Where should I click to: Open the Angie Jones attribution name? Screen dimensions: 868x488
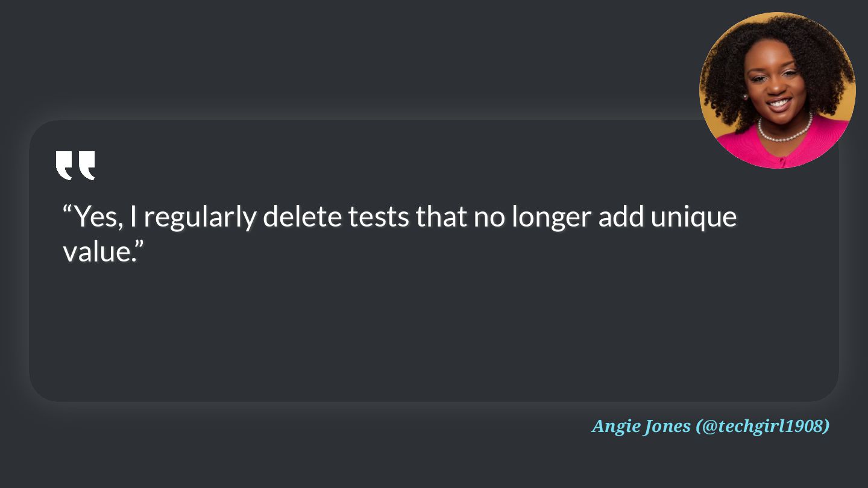[x=641, y=426]
